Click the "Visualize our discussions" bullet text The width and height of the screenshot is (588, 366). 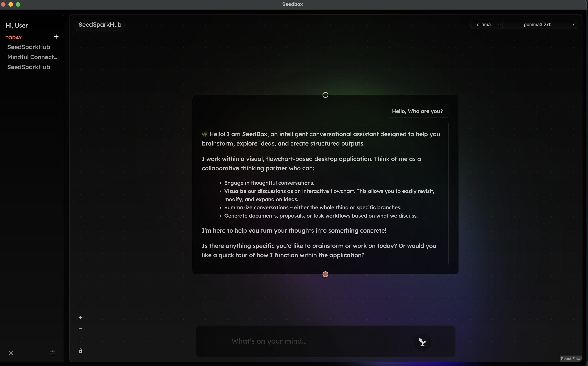(329, 195)
